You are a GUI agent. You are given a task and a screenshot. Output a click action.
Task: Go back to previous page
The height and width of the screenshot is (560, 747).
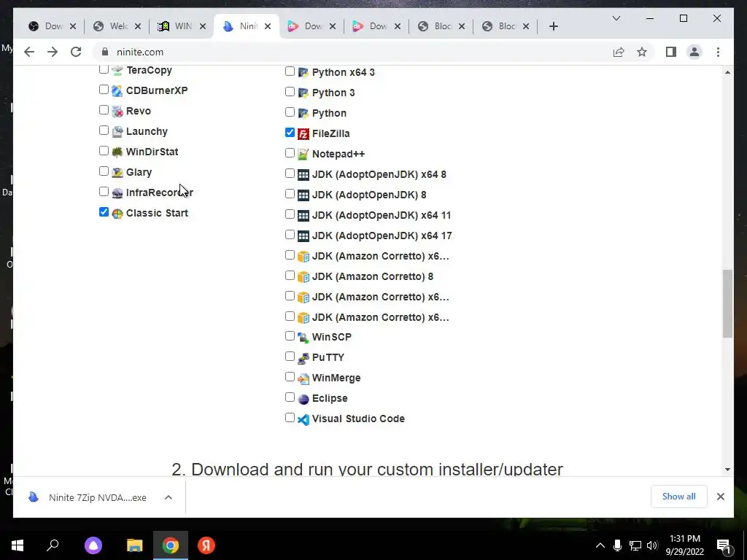tap(29, 52)
